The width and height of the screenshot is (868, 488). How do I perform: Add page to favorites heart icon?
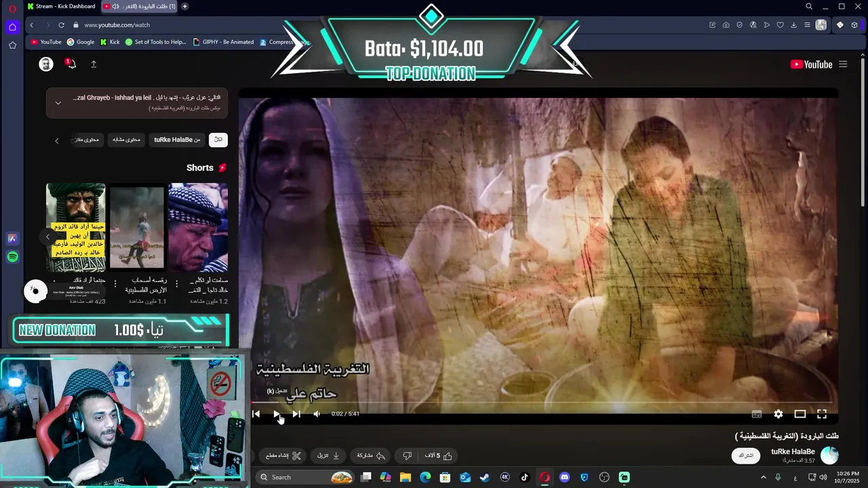tap(780, 25)
